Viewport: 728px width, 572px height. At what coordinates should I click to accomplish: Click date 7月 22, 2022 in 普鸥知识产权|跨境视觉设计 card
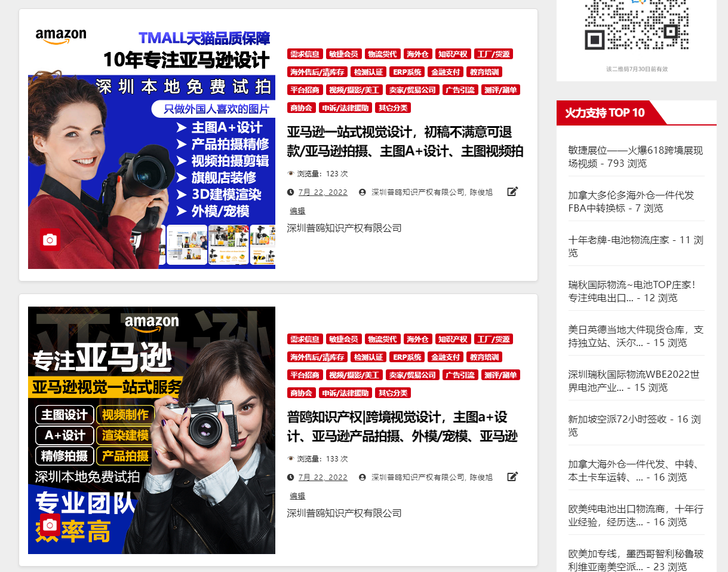tap(323, 478)
